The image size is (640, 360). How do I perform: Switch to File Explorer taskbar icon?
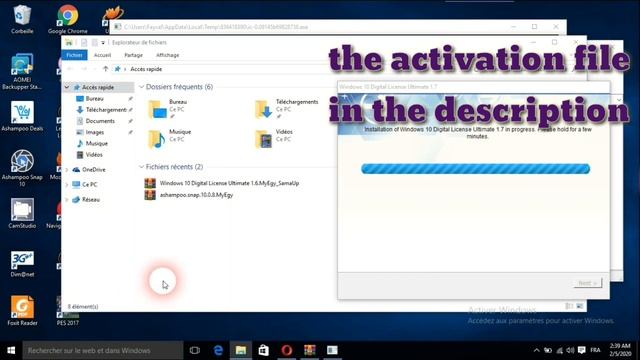[241, 350]
